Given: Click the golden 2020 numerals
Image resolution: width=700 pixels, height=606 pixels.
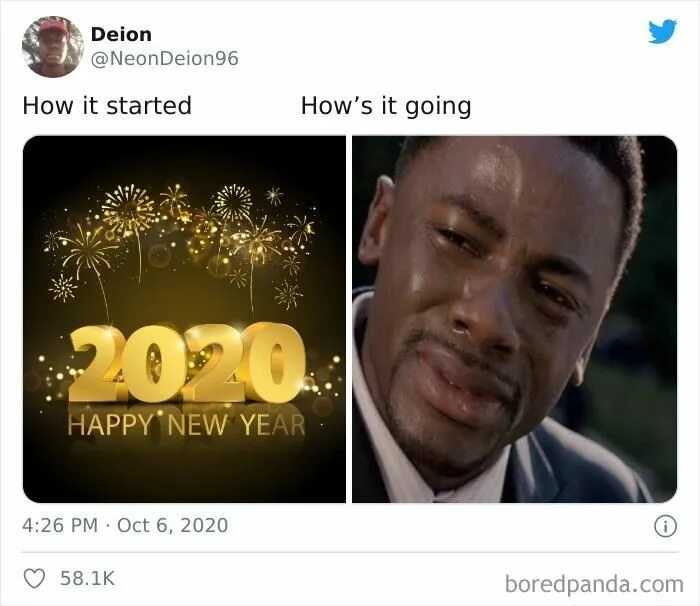Looking at the screenshot, I should point(187,363).
